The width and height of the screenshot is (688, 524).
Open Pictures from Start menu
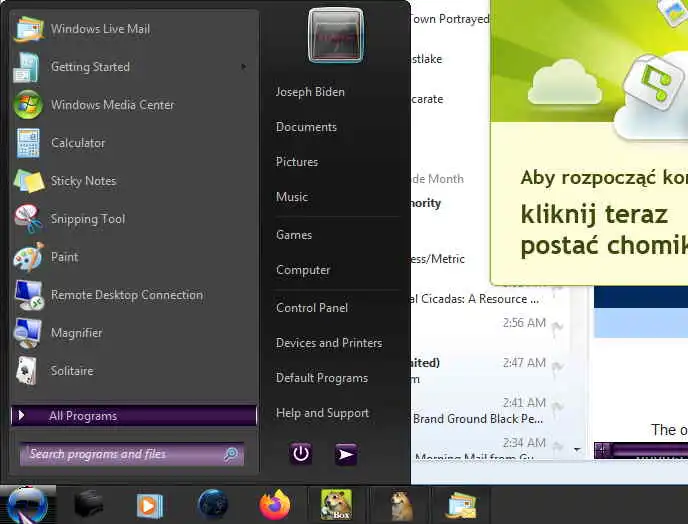click(297, 162)
